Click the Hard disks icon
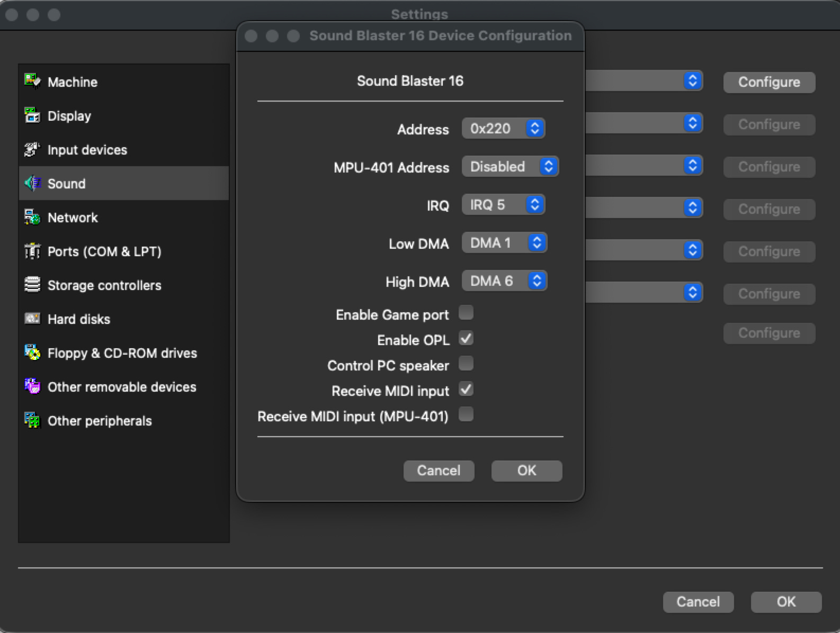Image resolution: width=840 pixels, height=633 pixels. pyautogui.click(x=32, y=319)
